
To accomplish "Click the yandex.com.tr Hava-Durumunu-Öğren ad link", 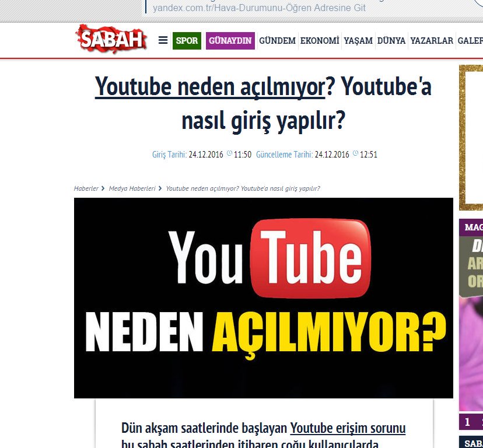I will [259, 8].
